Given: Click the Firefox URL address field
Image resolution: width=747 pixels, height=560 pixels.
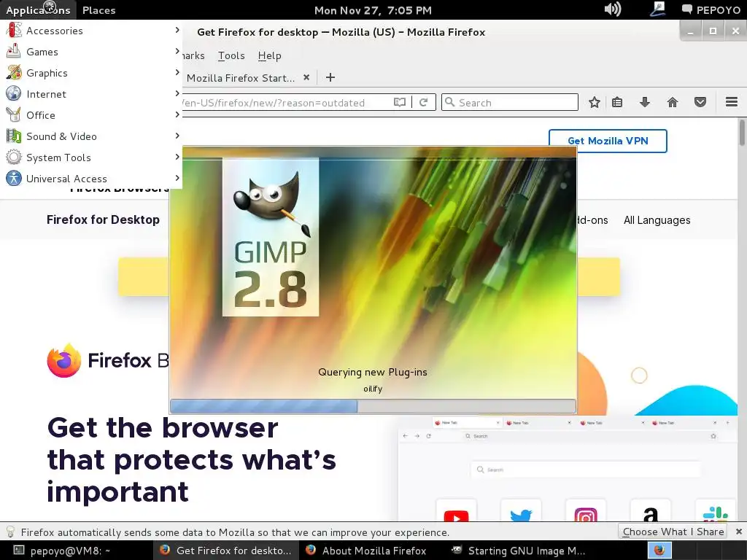Looking at the screenshot, I should (x=286, y=102).
